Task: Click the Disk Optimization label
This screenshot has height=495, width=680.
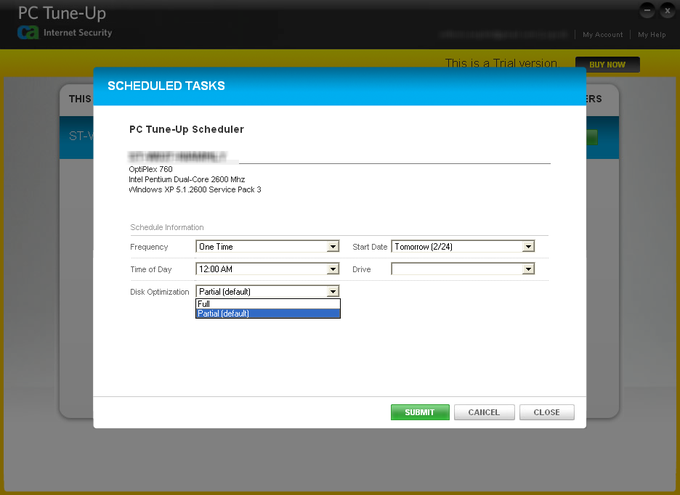Action: point(160,292)
